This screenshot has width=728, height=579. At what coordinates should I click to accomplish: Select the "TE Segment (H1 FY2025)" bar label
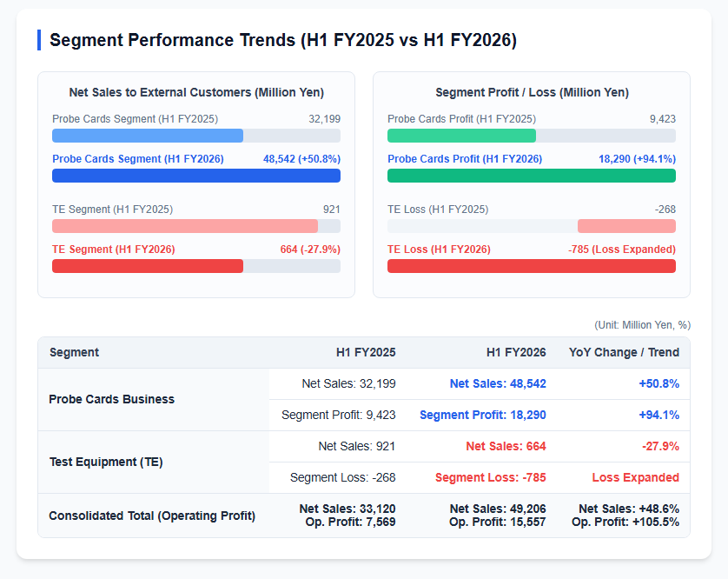point(112,210)
